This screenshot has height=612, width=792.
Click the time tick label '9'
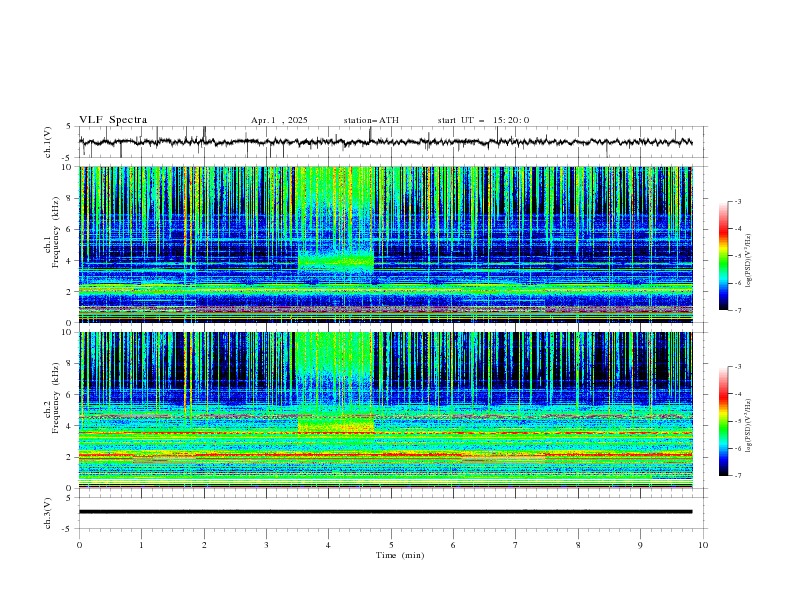640,545
